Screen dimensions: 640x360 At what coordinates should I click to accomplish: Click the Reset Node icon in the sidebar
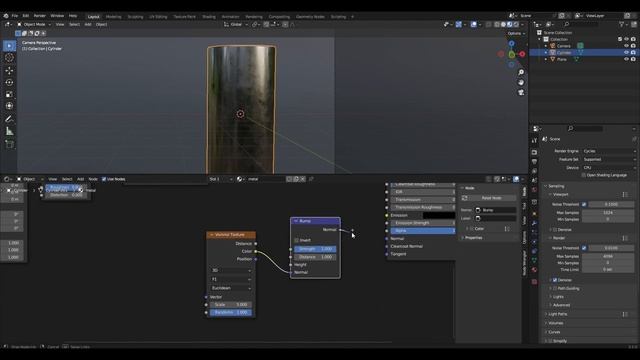464,198
